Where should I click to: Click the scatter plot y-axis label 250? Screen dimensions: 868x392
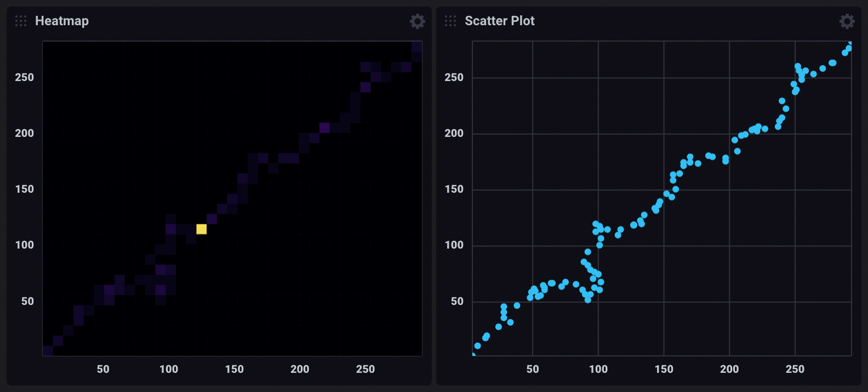click(x=454, y=77)
